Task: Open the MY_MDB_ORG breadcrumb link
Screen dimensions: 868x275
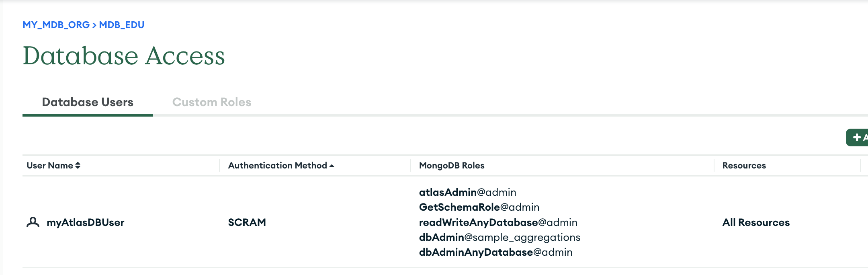Action: click(x=56, y=25)
